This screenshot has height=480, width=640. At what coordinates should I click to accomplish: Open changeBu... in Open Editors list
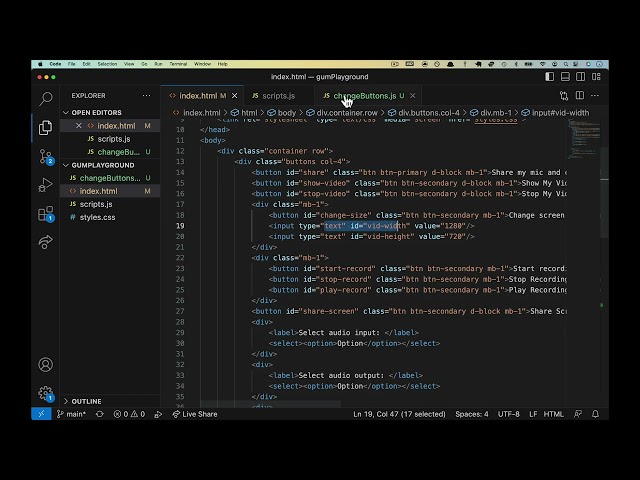pos(110,152)
